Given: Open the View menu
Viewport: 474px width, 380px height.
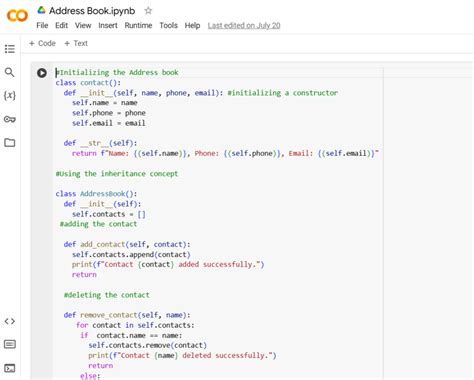Looking at the screenshot, I should 83,25.
